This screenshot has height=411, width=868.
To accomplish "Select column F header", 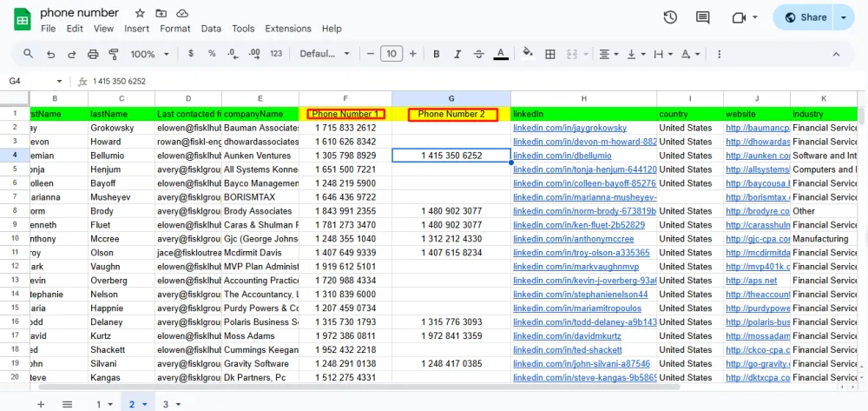I will pyautogui.click(x=345, y=98).
